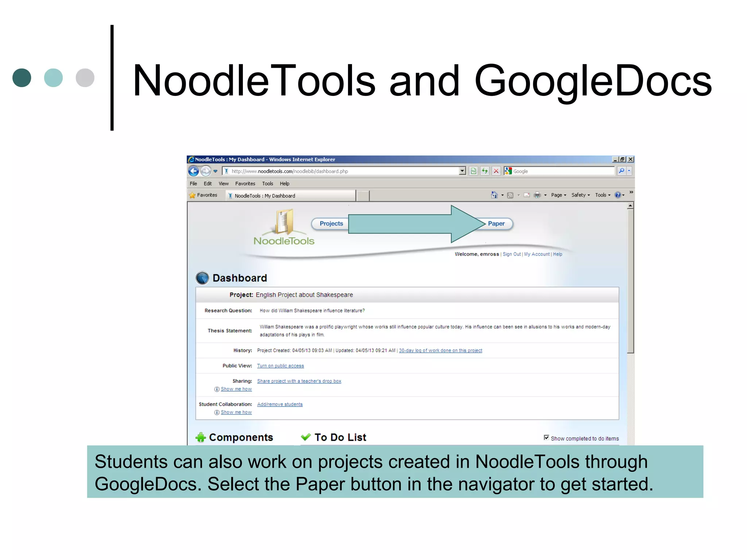Viewport: 747px width, 560px height.
Task: Click the Google search provider icon
Action: (508, 171)
